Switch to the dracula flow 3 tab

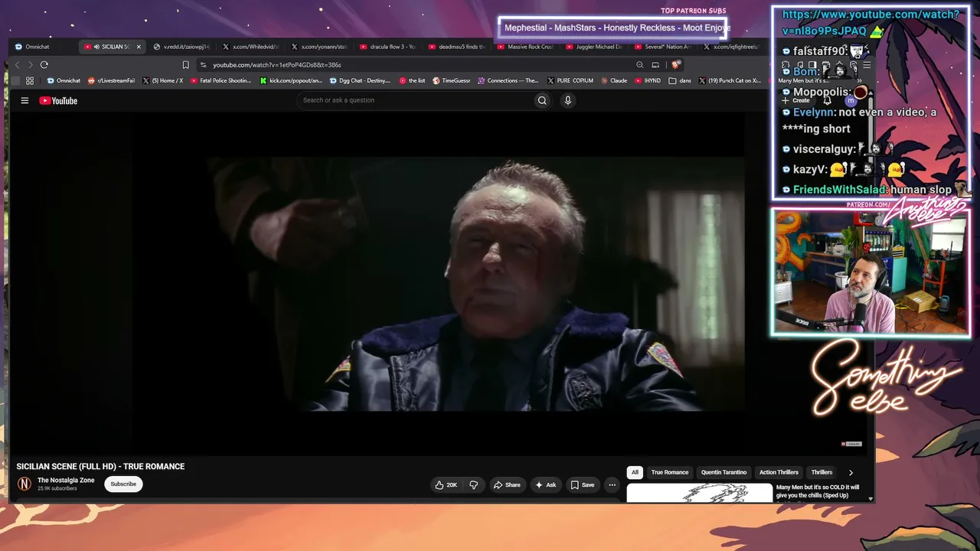pos(387,47)
